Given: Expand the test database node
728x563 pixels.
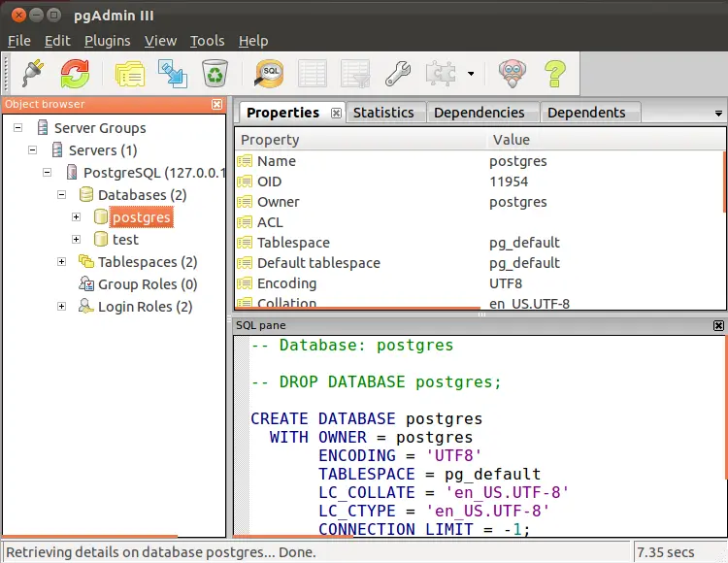Looking at the screenshot, I should [x=77, y=239].
